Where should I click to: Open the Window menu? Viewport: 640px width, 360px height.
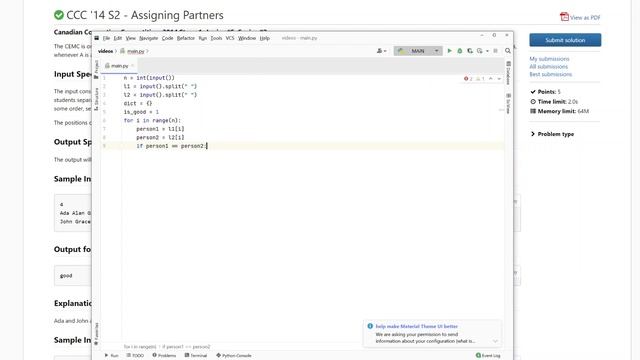click(247, 38)
